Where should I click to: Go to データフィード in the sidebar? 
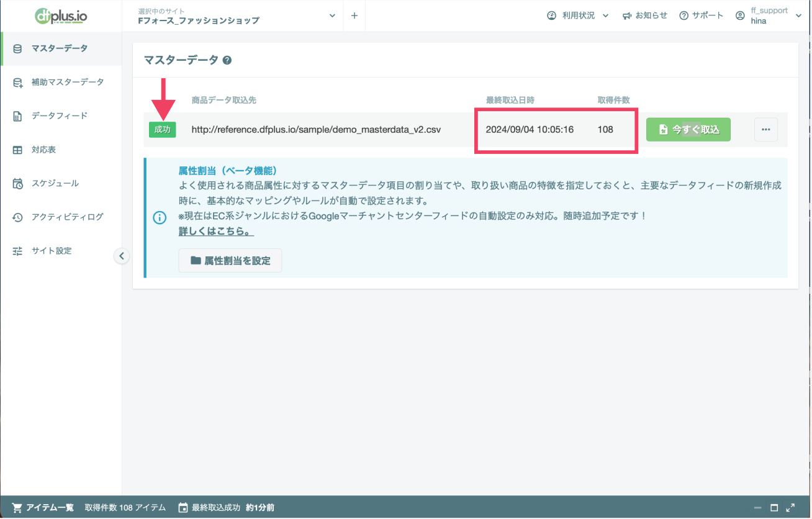tap(61, 116)
